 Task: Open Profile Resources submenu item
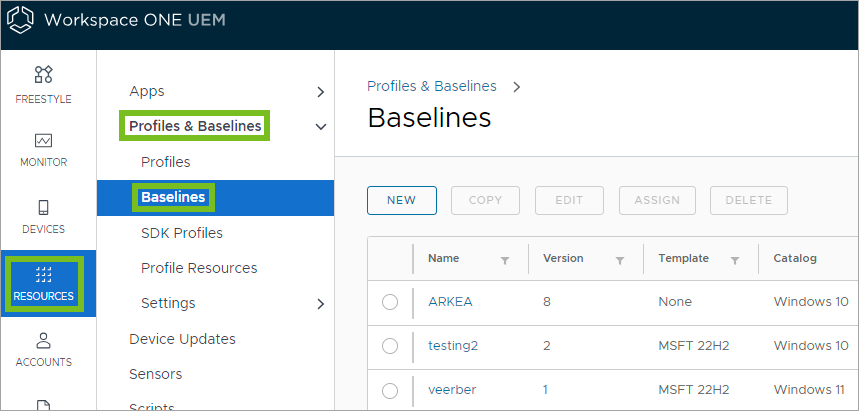click(x=199, y=268)
